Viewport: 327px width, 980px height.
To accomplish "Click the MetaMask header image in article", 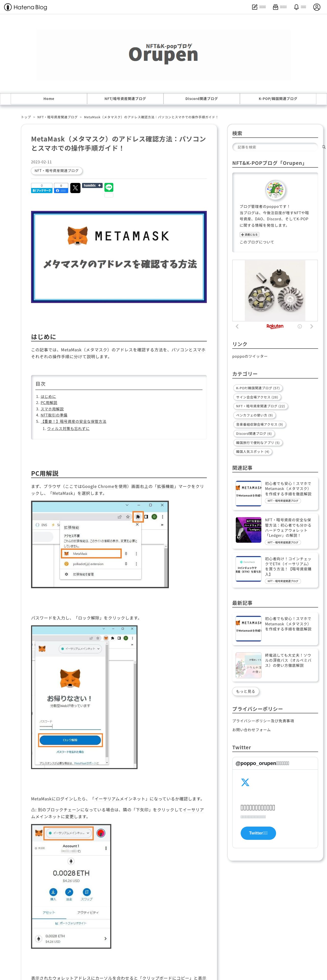I will (x=119, y=257).
